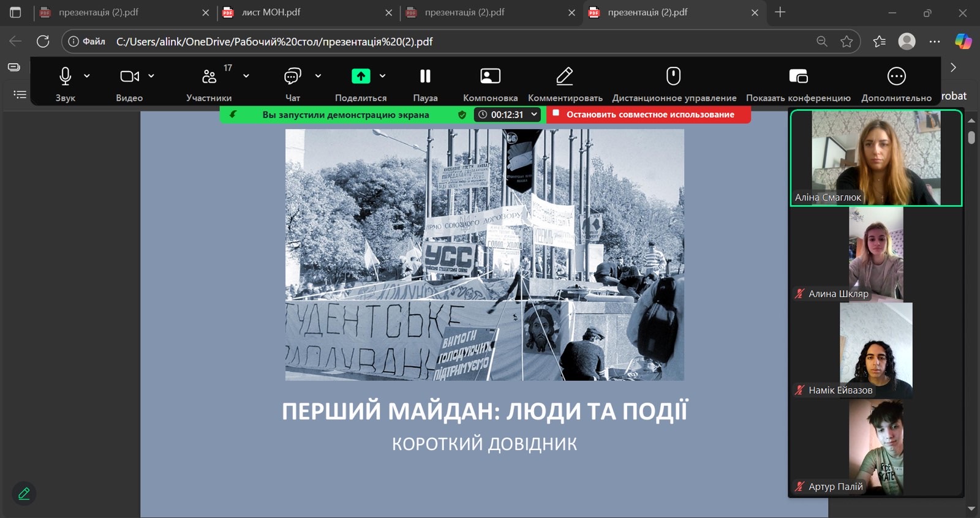The height and width of the screenshot is (518, 980).
Task: Click Остановить совместное использование button
Action: click(648, 114)
